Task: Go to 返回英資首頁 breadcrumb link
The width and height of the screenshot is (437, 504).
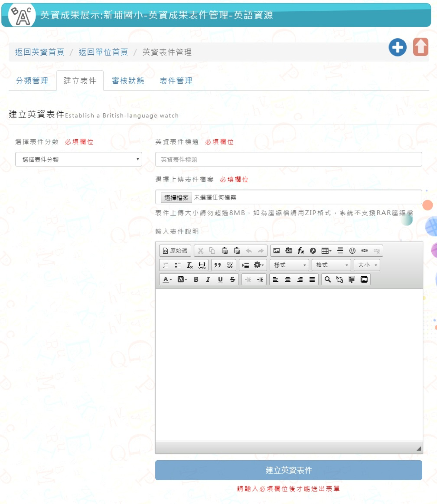Action: click(x=40, y=52)
